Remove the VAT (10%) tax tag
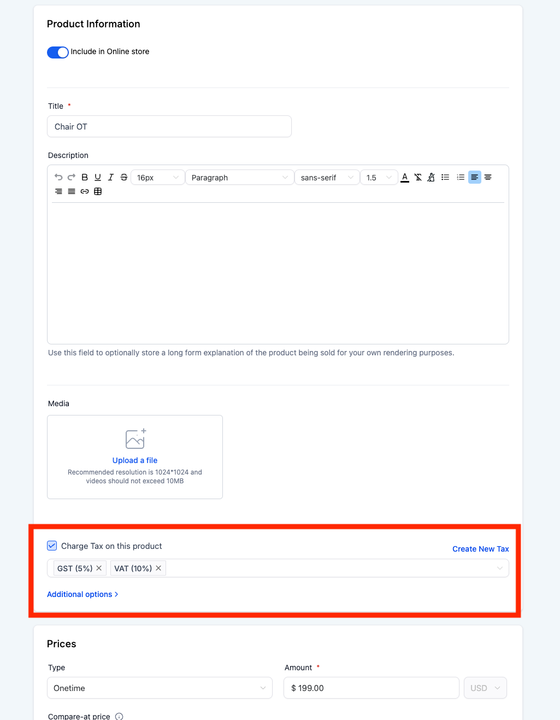 point(158,568)
